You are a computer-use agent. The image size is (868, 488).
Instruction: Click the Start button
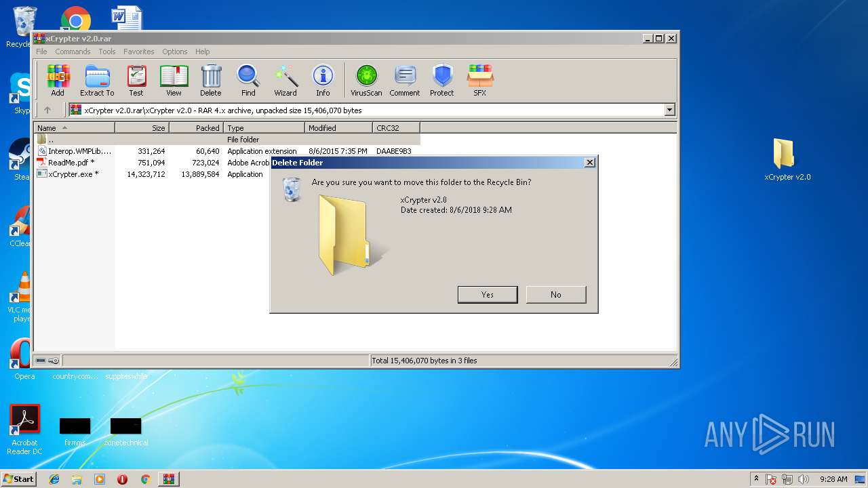click(x=18, y=479)
